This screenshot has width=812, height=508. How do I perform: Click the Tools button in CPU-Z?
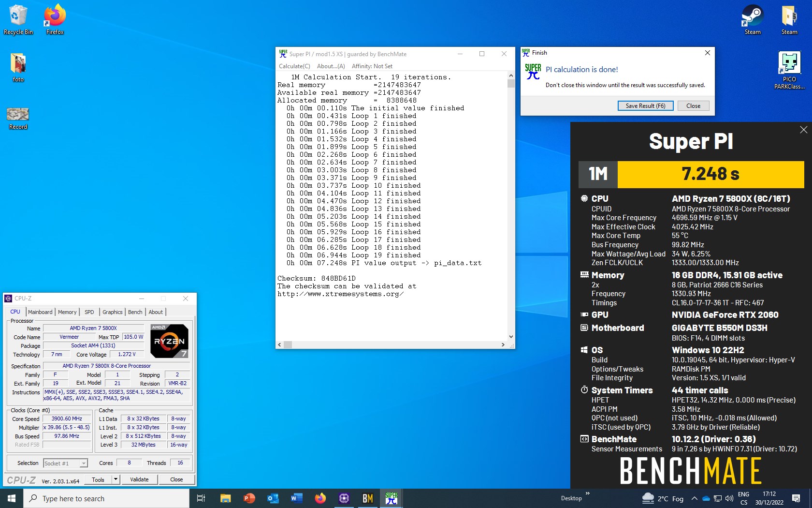tap(98, 479)
